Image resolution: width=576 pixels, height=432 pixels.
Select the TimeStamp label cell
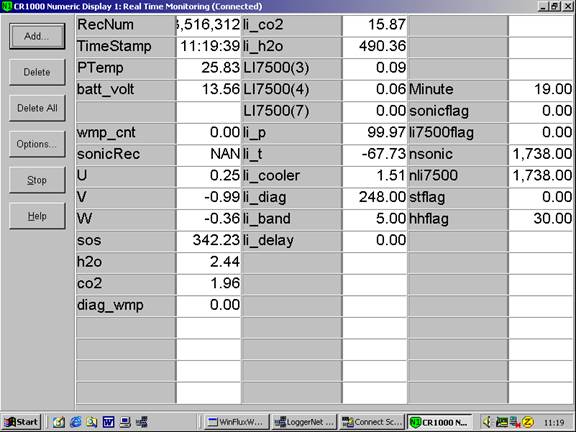126,47
